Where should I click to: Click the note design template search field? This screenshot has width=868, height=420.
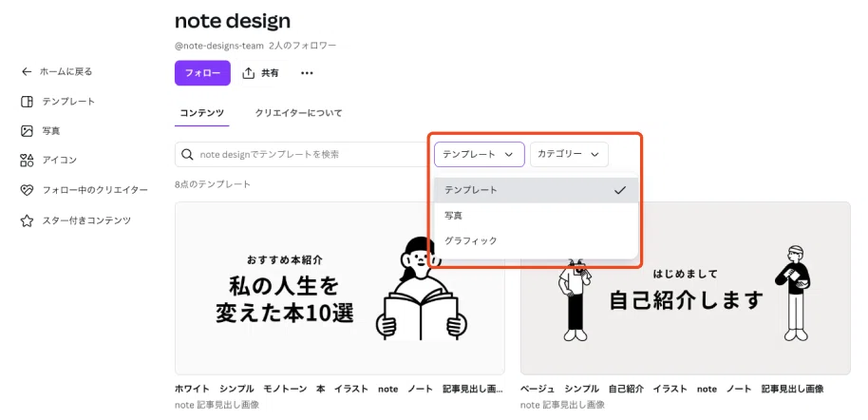pyautogui.click(x=302, y=155)
